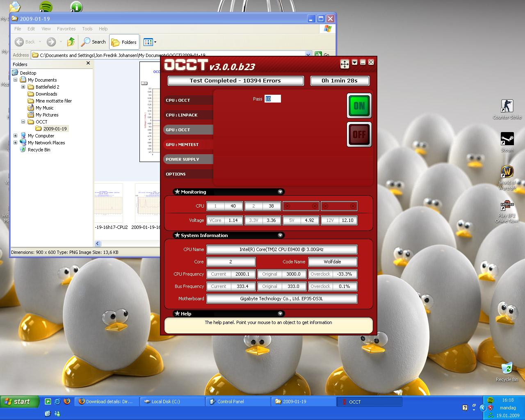Toggle the Folders pane button

tap(124, 42)
